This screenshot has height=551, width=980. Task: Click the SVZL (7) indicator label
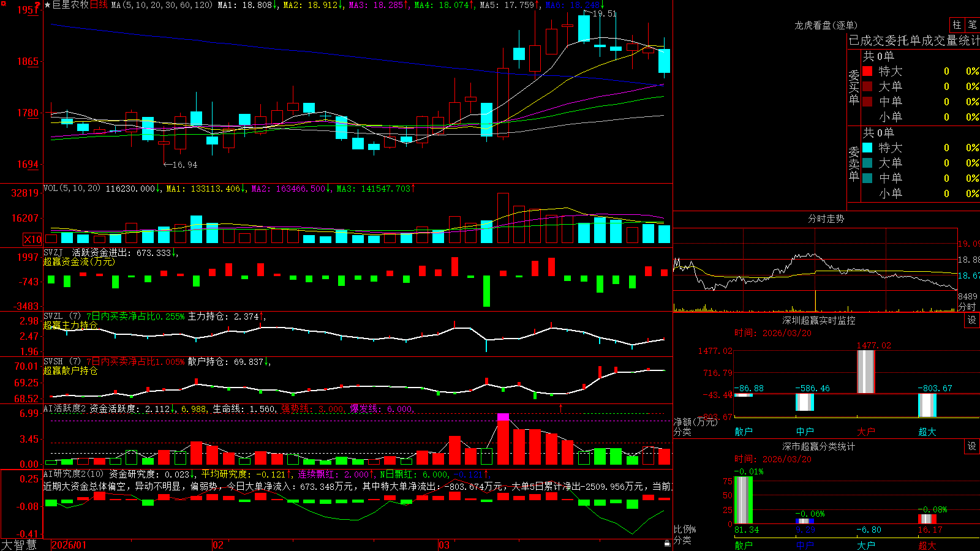pos(62,316)
